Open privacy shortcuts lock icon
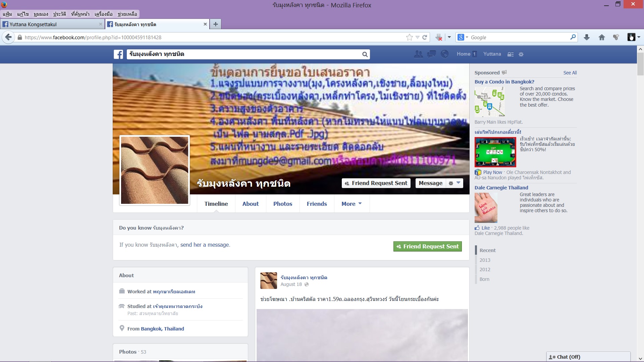Image resolution: width=644 pixels, height=362 pixels. [511, 54]
